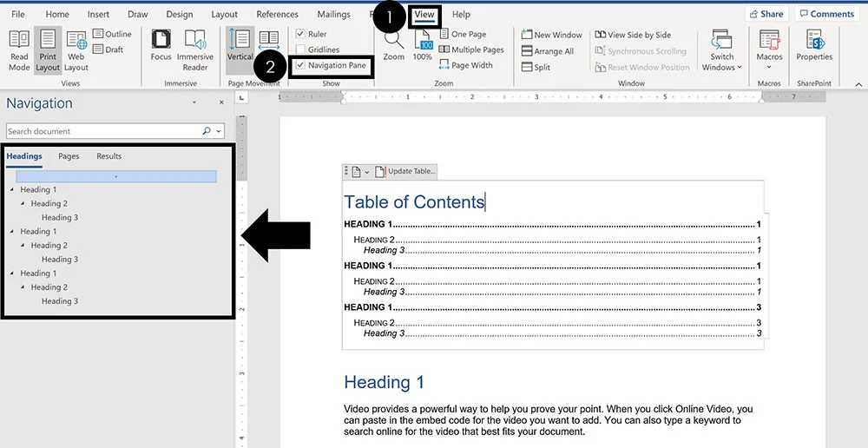Open the Mailings tab
868x448 pixels.
[333, 15]
